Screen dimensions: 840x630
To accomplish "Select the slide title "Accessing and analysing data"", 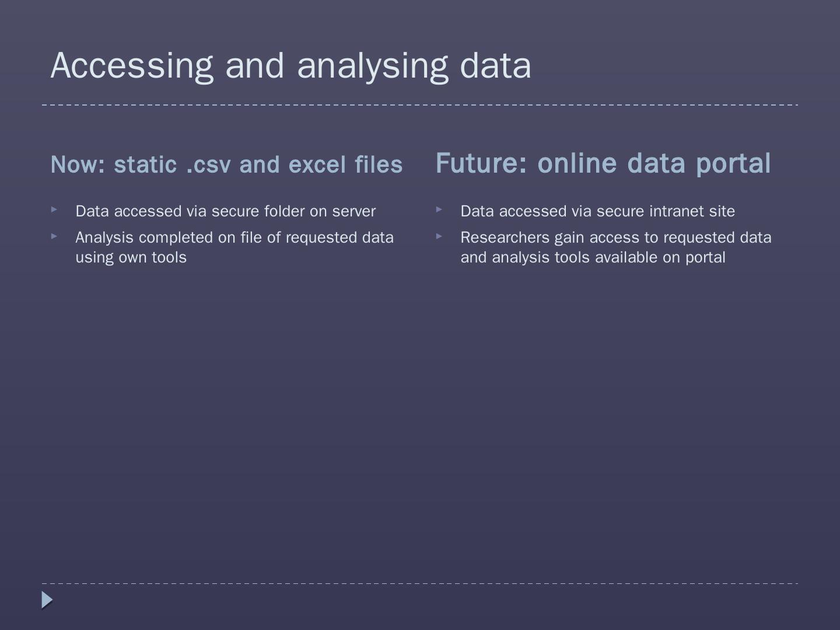I will coord(290,65).
